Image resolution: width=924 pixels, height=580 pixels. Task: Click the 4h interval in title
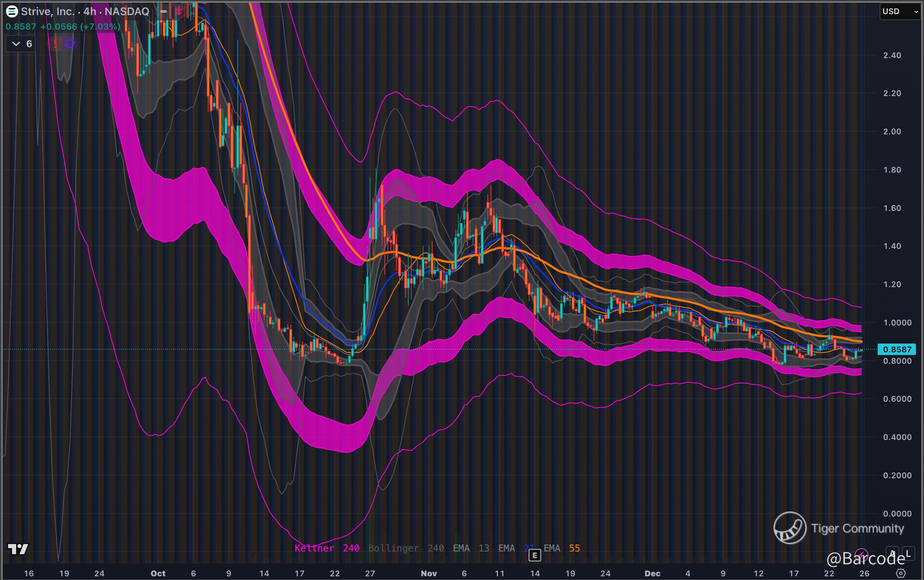coord(90,11)
